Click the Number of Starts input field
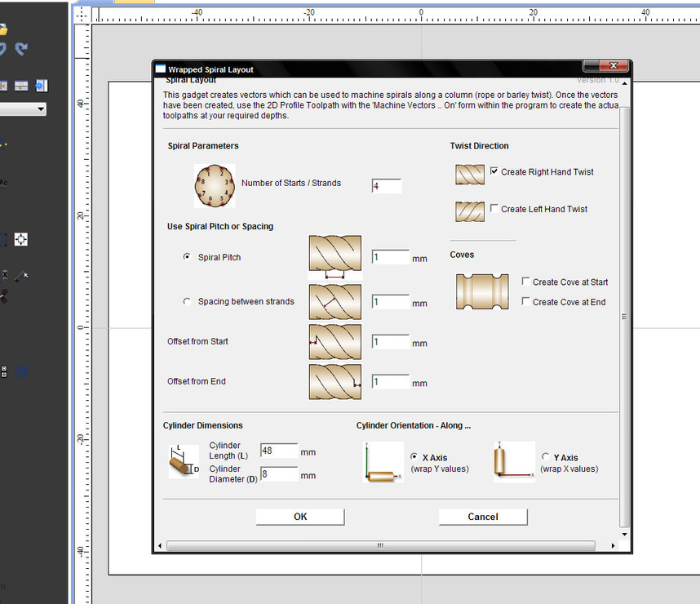700x604 pixels. [x=387, y=186]
